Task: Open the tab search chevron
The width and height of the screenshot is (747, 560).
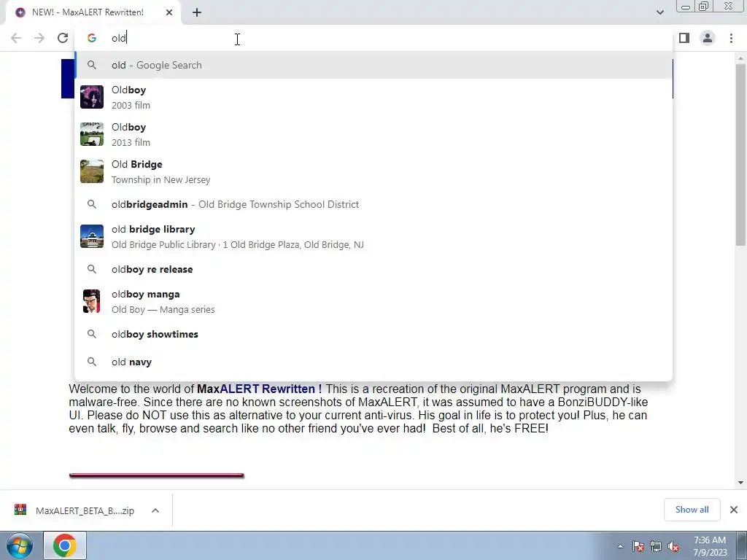Action: click(659, 12)
